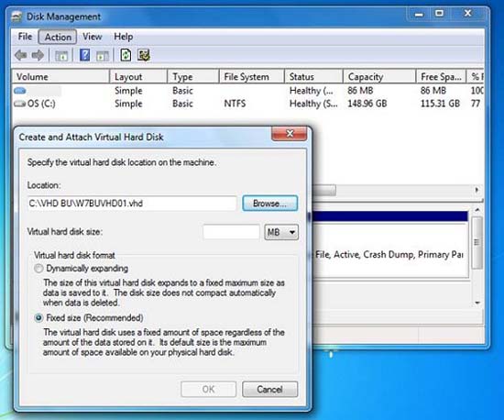Select Dynamically expanding radio option
504x420 pixels.
coord(38,268)
